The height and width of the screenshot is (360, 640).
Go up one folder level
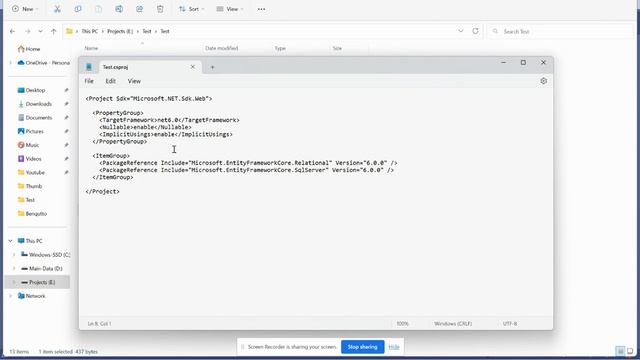(53, 31)
